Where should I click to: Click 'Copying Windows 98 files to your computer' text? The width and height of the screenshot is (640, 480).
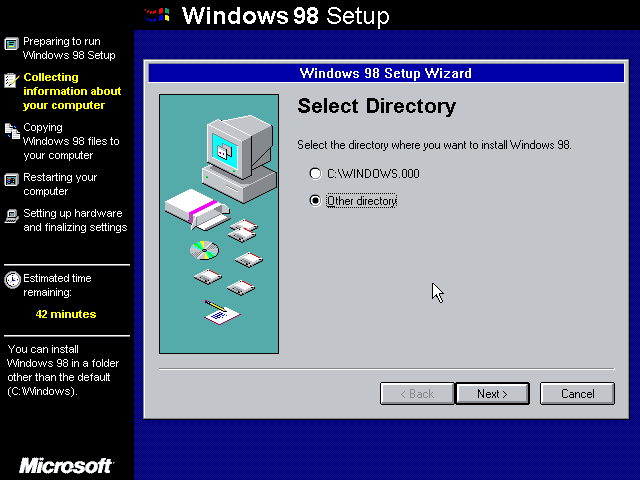(x=71, y=141)
